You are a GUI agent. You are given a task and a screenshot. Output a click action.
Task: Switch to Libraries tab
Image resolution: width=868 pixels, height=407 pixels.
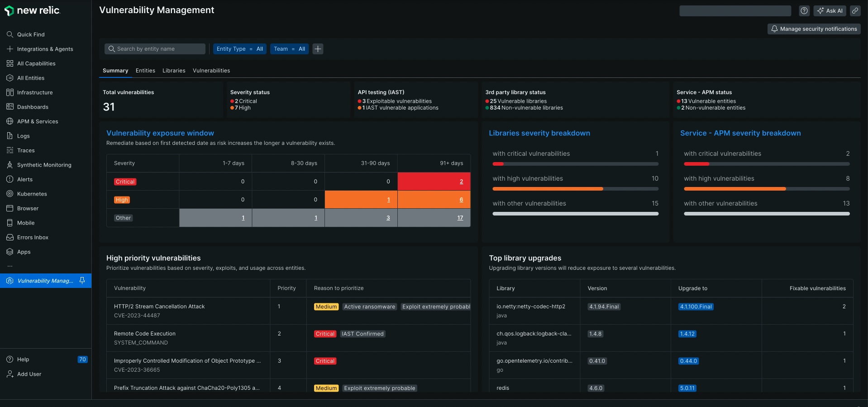[174, 71]
